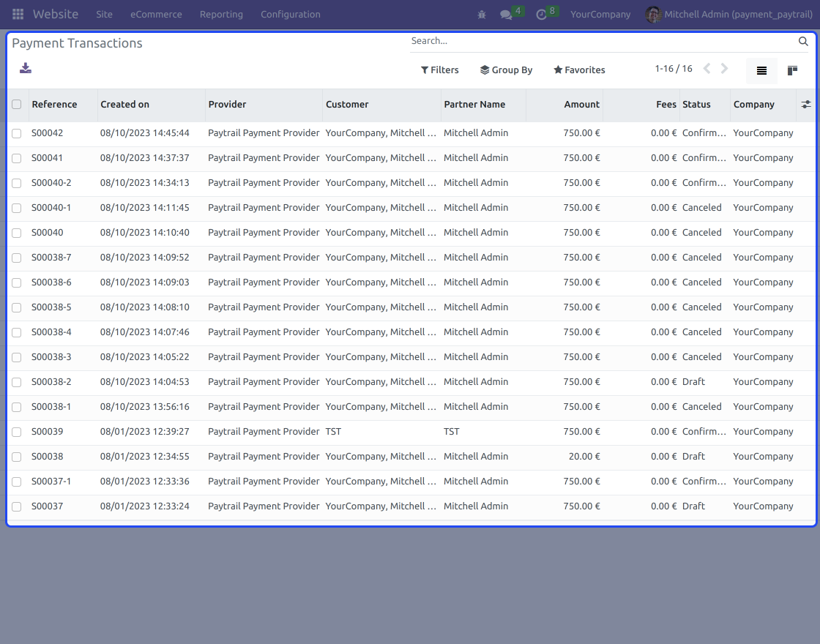Check the S00040-1 row checkbox
820x644 pixels.
tap(17, 208)
